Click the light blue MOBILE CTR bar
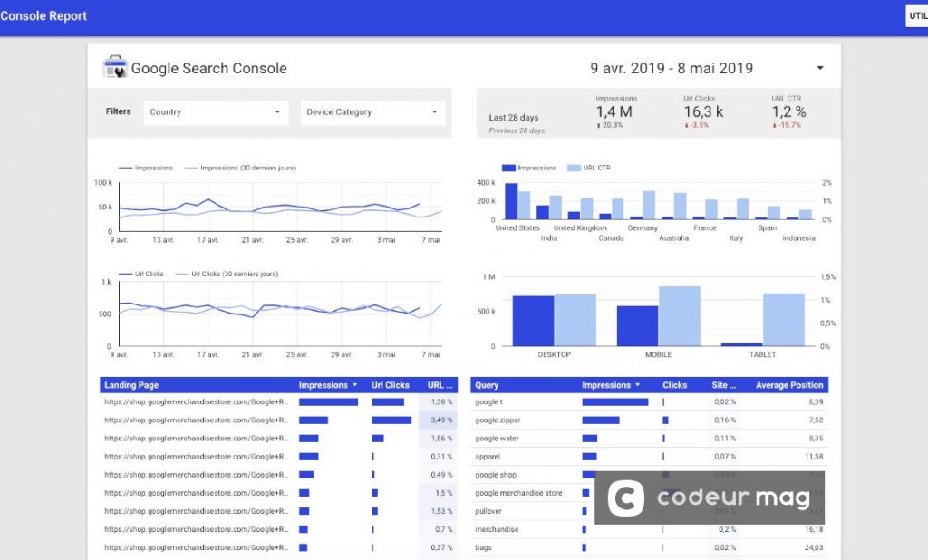Screen dimensions: 928x560 [680, 316]
